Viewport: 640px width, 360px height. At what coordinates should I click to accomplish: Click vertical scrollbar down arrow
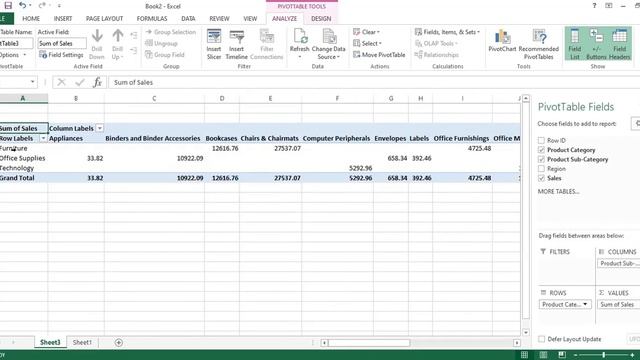coord(526,332)
